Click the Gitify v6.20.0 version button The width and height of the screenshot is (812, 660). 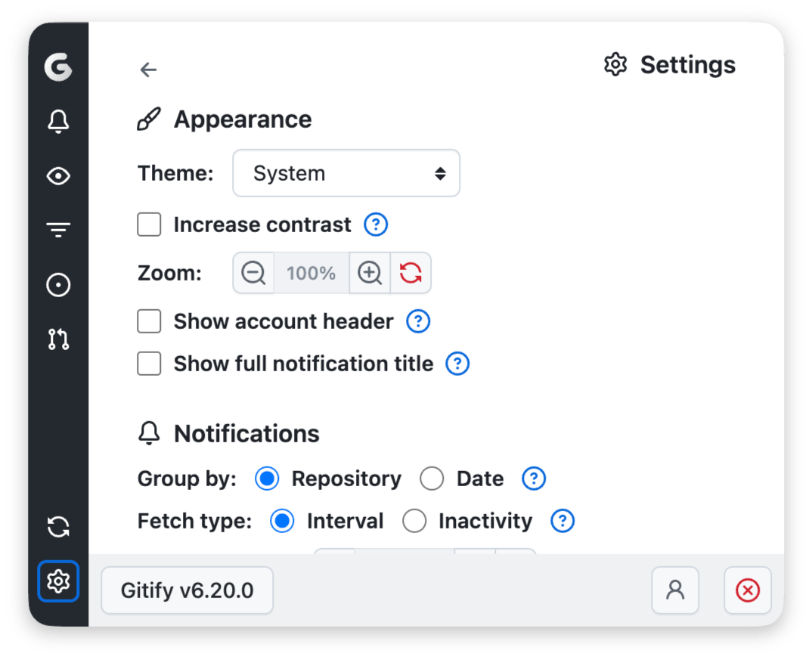click(x=187, y=590)
